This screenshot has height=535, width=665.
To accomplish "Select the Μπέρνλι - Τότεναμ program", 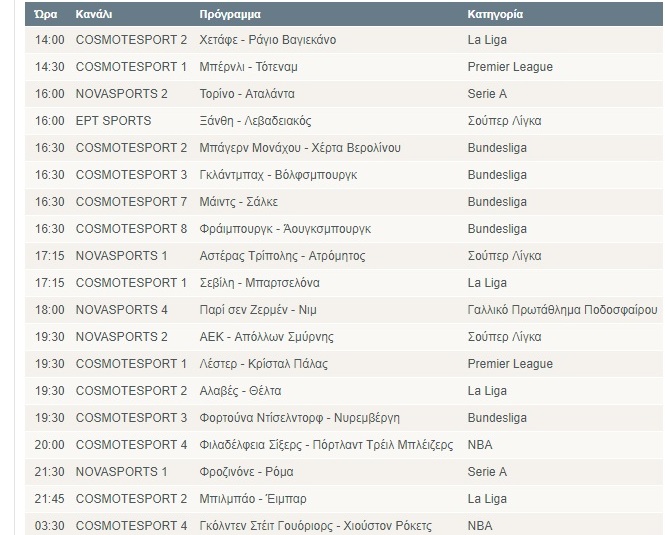I will (249, 67).
